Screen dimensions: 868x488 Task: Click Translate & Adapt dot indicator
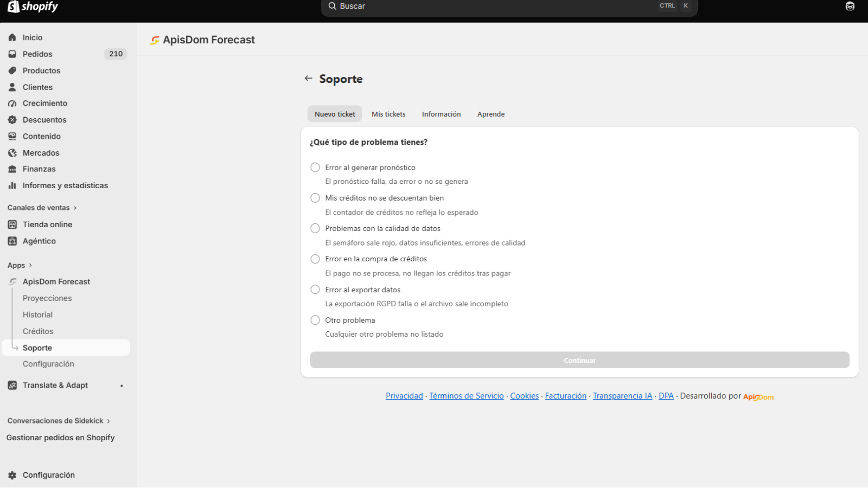tap(122, 386)
